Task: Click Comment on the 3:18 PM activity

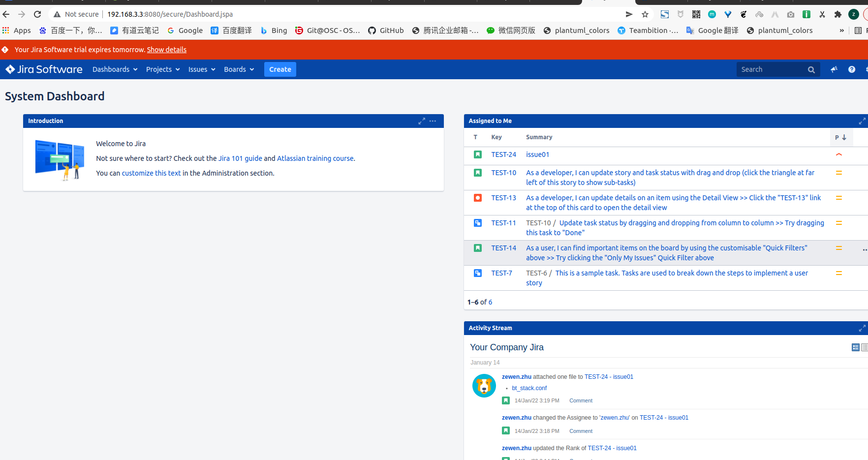Action: pos(581,431)
